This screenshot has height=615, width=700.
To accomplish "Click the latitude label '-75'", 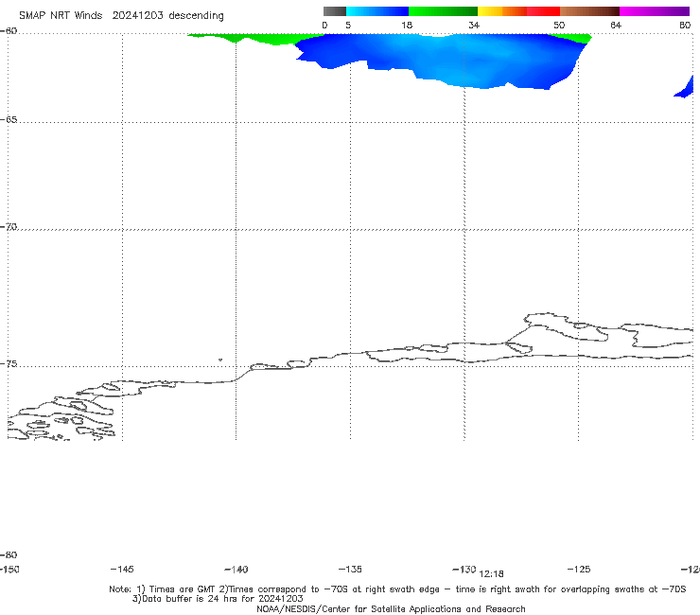I will click(x=9, y=364).
